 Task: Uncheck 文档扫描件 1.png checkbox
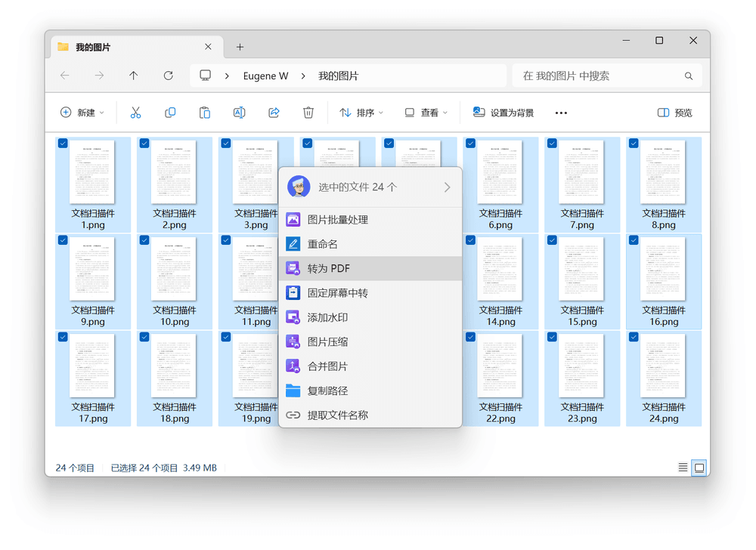pos(63,143)
